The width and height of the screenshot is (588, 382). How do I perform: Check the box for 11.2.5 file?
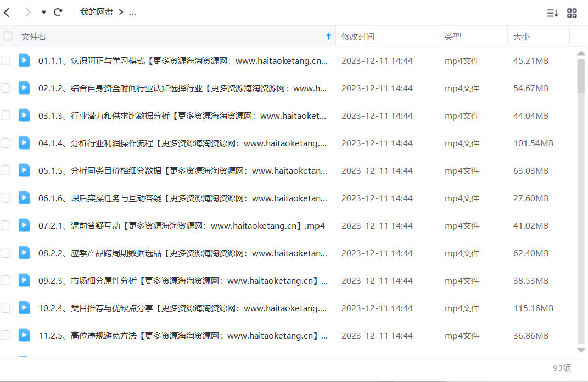pos(5,335)
